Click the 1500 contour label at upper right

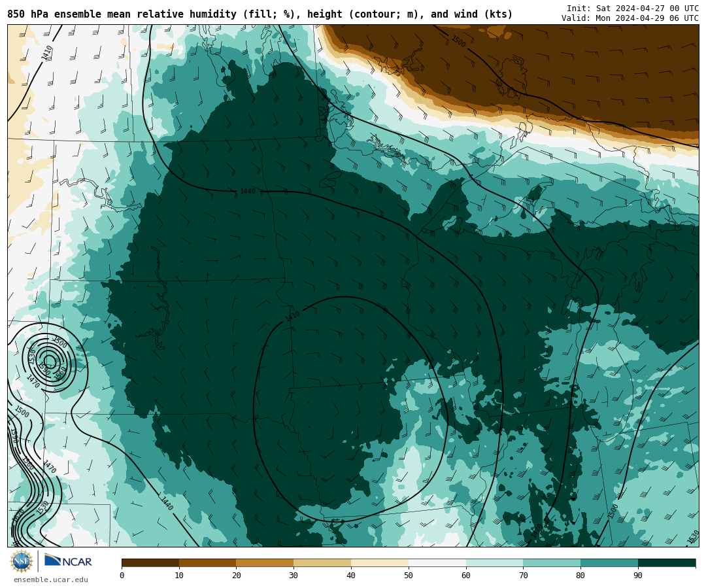(458, 41)
